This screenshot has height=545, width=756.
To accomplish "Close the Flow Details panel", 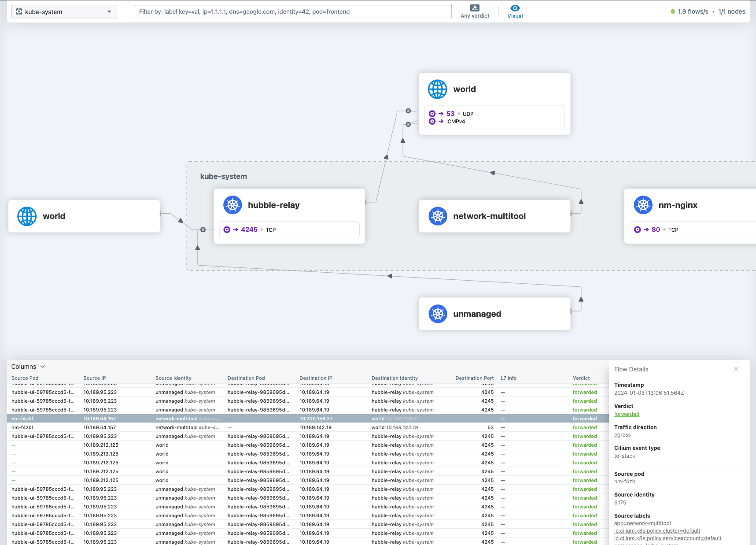I will click(x=736, y=369).
